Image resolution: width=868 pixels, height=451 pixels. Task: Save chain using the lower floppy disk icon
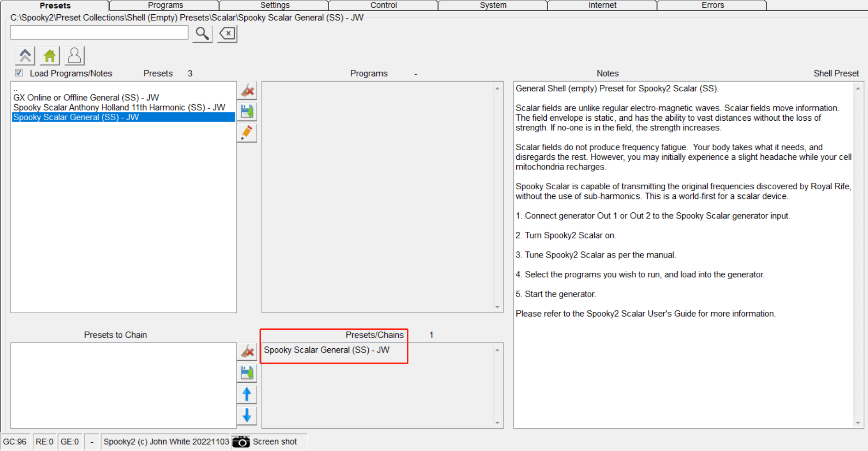(x=247, y=373)
